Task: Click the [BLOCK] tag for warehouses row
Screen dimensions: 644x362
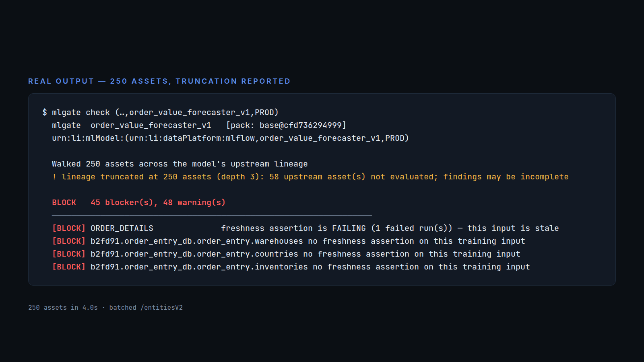Action: [69, 241]
